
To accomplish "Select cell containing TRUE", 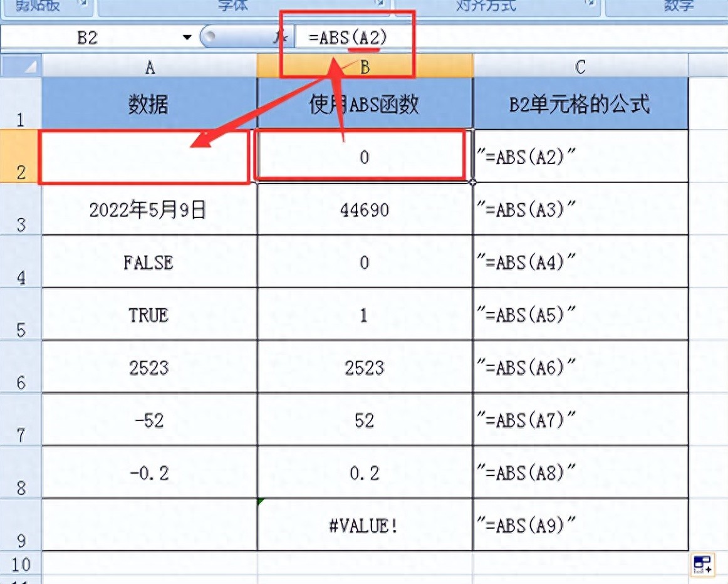I will pos(150,314).
